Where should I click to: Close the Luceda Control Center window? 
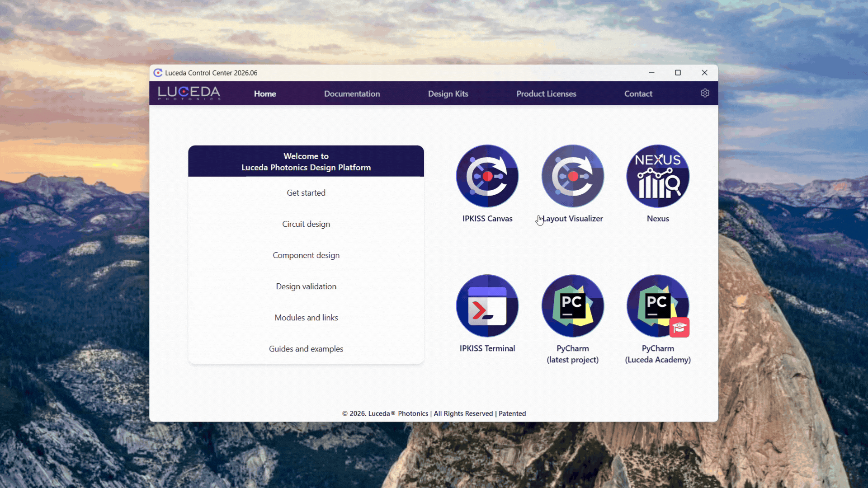pyautogui.click(x=704, y=73)
